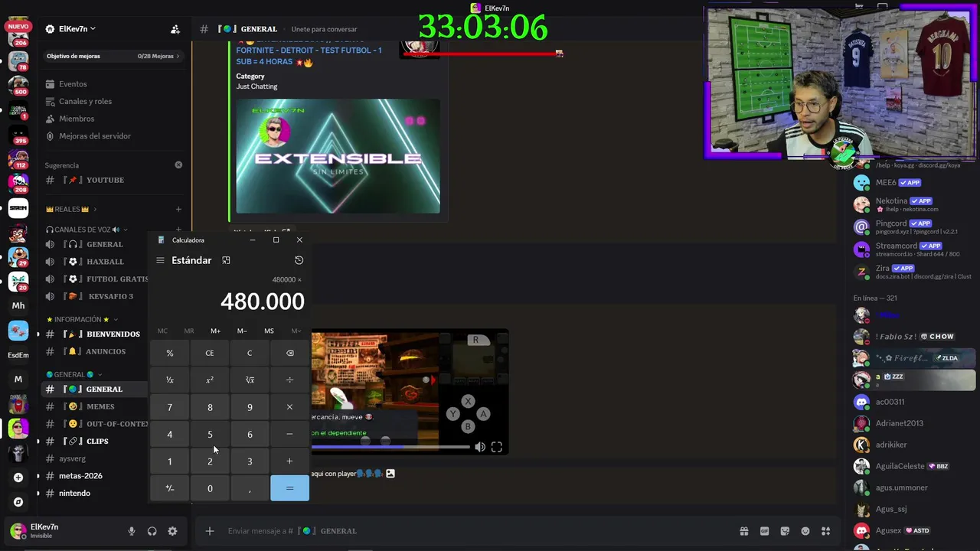The width and height of the screenshot is (980, 551).
Task: Open the apps launcher icon in message bar
Action: tap(826, 531)
